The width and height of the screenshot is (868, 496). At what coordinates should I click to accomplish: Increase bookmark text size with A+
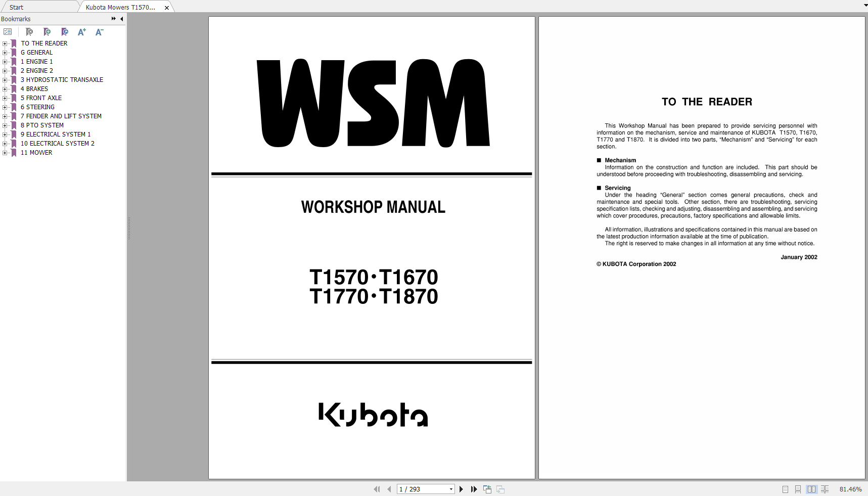82,32
